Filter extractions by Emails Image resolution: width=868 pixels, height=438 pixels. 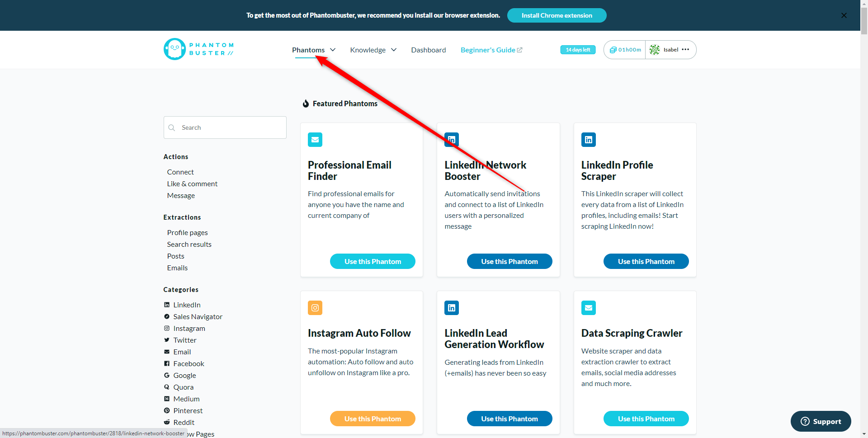tap(177, 268)
